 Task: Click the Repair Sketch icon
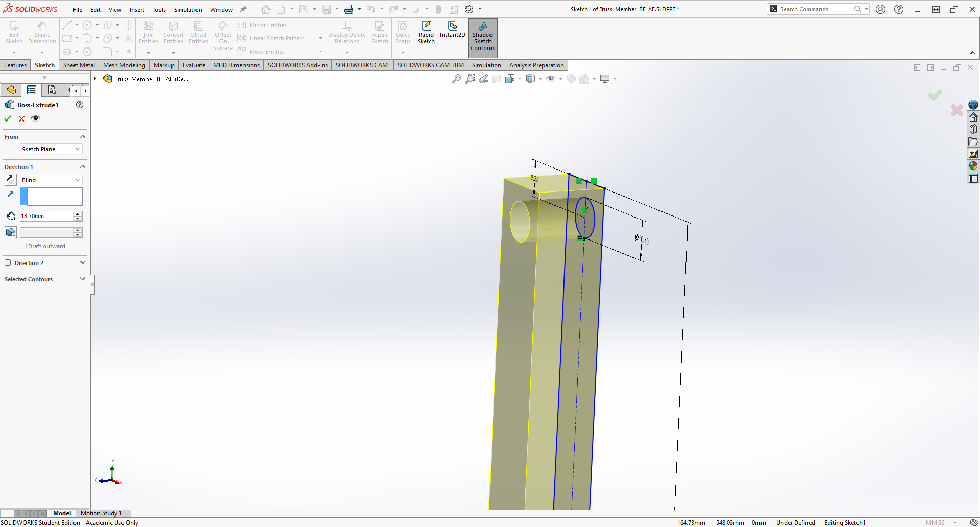pos(380,33)
